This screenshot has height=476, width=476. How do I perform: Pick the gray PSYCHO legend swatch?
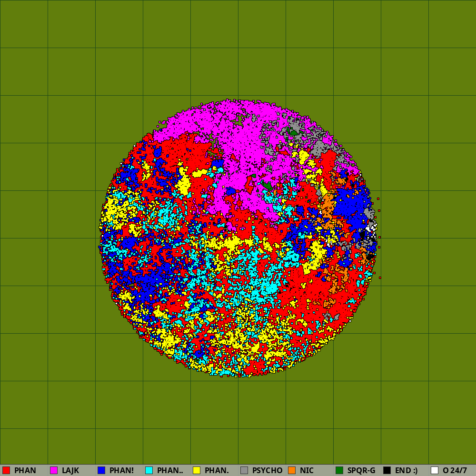pyautogui.click(x=244, y=470)
